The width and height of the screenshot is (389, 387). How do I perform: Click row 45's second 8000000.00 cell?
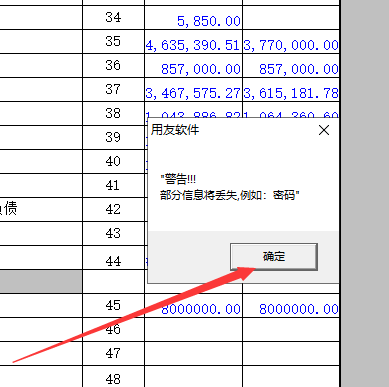click(x=291, y=306)
